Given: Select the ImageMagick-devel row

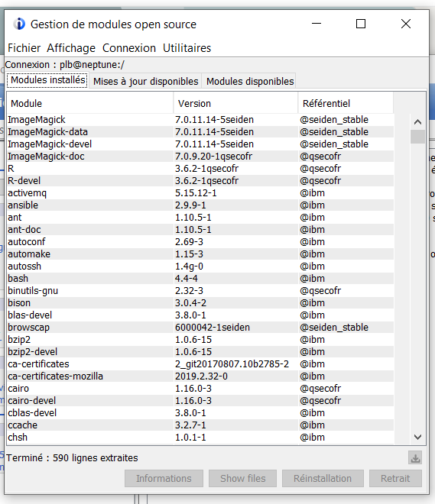Looking at the screenshot, I should 200,144.
